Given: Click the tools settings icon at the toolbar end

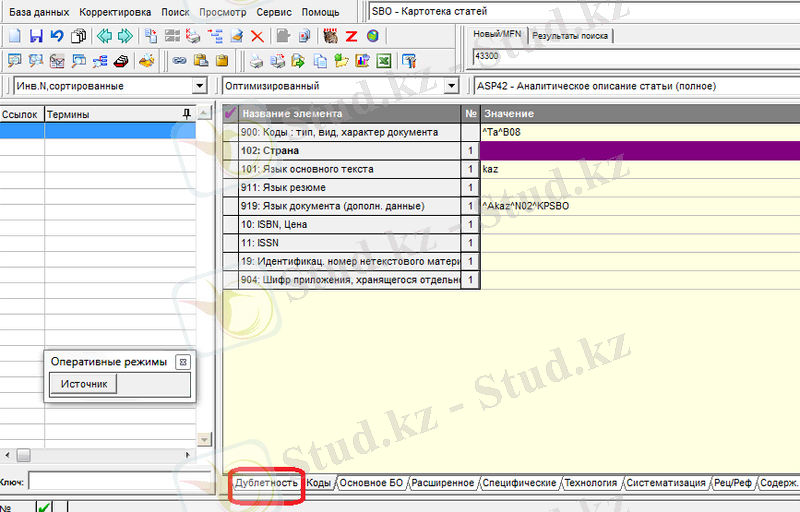Looking at the screenshot, I should (x=409, y=61).
